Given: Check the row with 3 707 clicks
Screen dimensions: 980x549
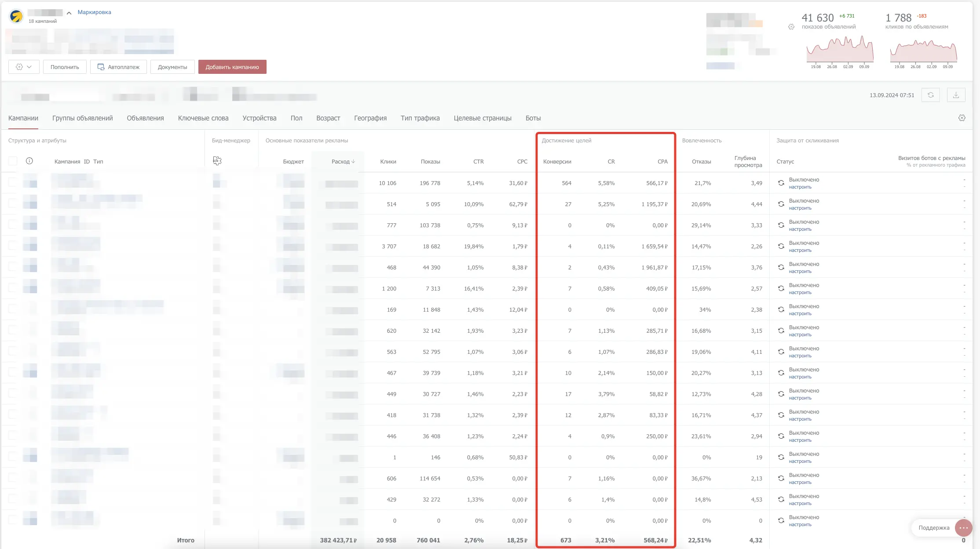Looking at the screenshot, I should pyautogui.click(x=12, y=245).
